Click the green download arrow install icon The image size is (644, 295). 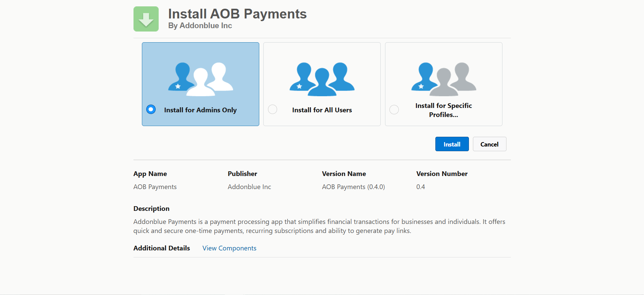146,19
